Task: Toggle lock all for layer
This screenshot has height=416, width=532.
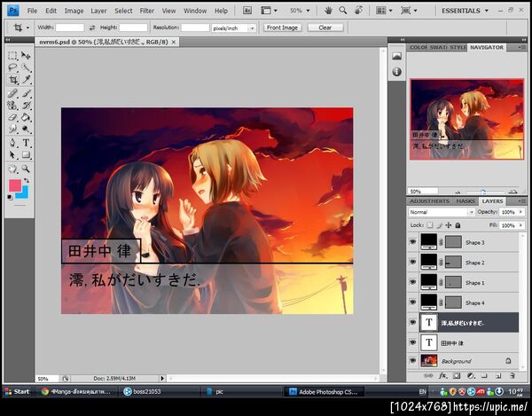Action: 458,225
